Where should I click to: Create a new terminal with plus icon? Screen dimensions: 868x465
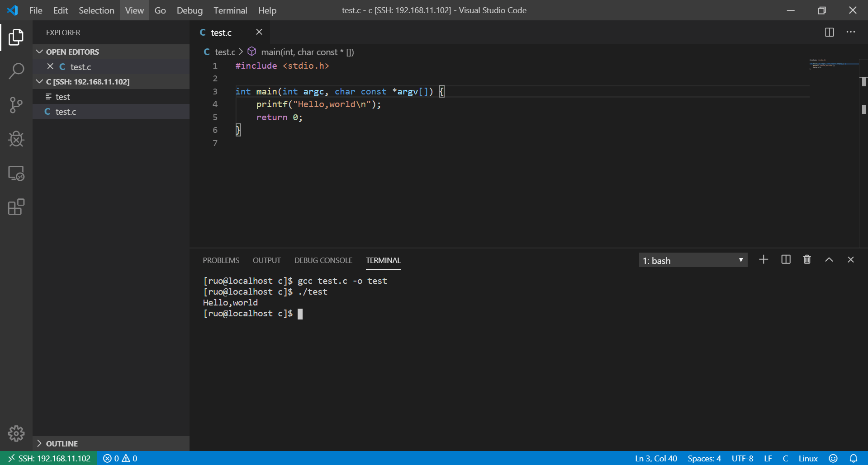(764, 260)
